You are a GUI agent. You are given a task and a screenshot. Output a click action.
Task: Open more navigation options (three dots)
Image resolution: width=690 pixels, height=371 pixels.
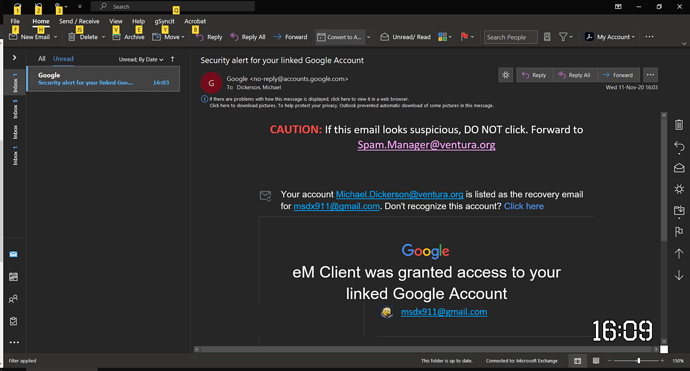pos(14,342)
